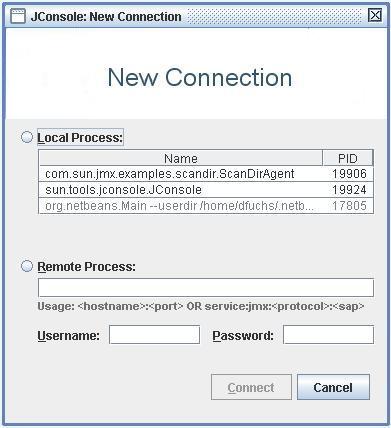The width and height of the screenshot is (391, 428).
Task: Click PID 19924 cell
Action: (x=349, y=190)
